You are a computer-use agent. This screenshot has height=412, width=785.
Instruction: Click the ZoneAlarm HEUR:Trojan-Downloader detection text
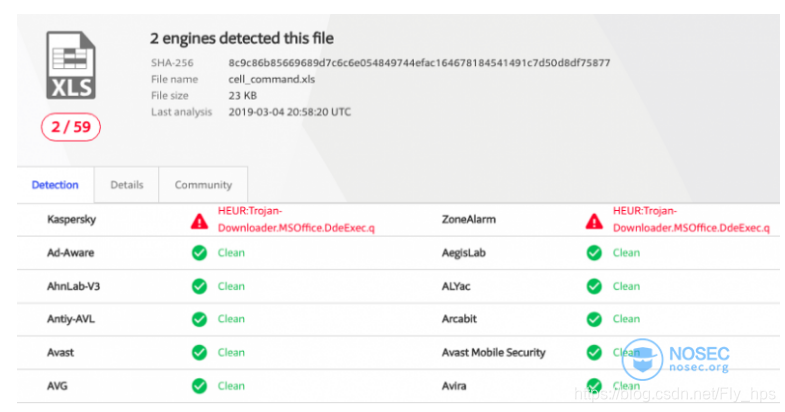pos(691,219)
